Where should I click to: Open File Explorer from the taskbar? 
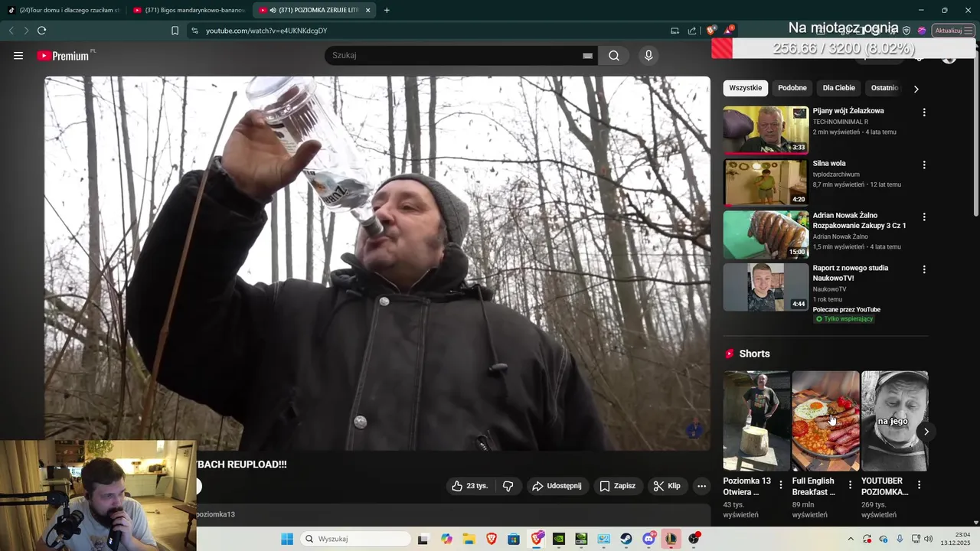tap(469, 539)
